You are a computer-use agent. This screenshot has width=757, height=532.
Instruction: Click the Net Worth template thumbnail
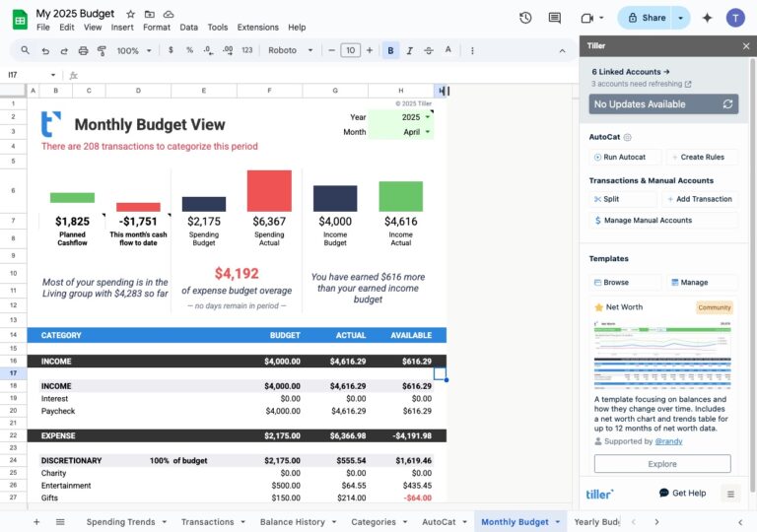[x=662, y=355]
